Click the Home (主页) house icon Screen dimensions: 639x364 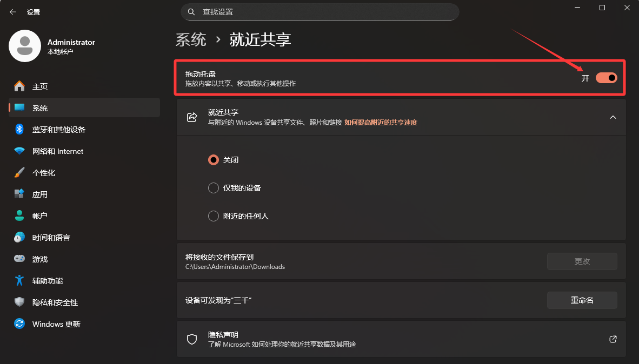[x=19, y=86]
